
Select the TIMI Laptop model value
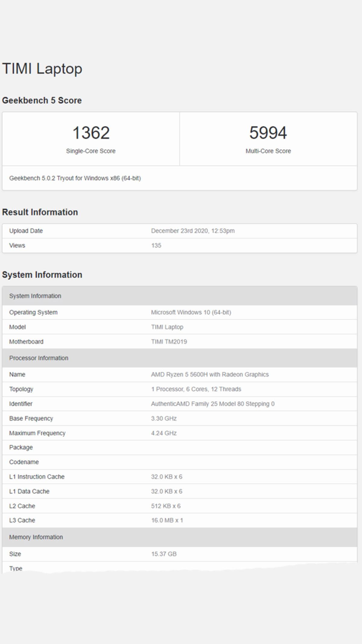167,327
